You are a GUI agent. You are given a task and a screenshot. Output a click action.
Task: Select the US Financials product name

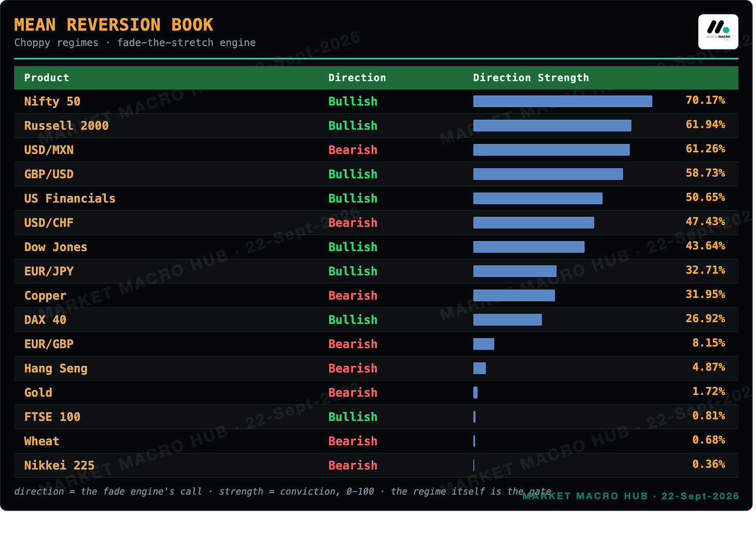(70, 198)
